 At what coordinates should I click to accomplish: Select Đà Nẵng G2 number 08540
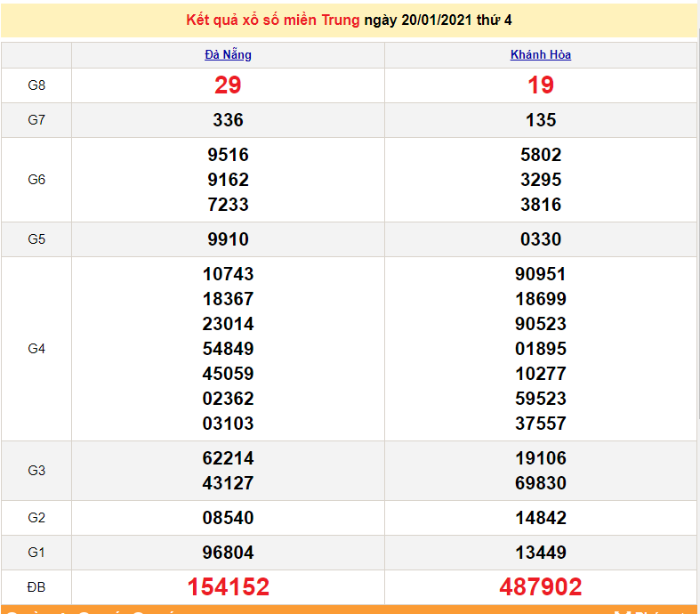(228, 518)
